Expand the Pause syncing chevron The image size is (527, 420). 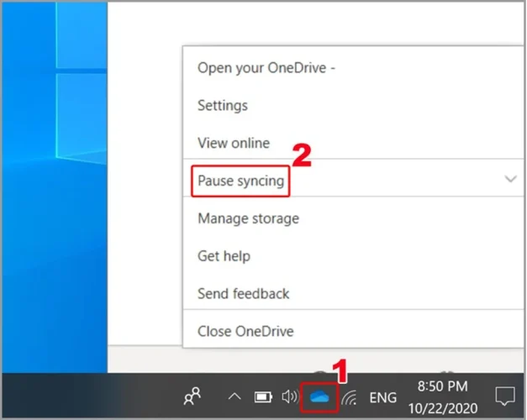510,179
